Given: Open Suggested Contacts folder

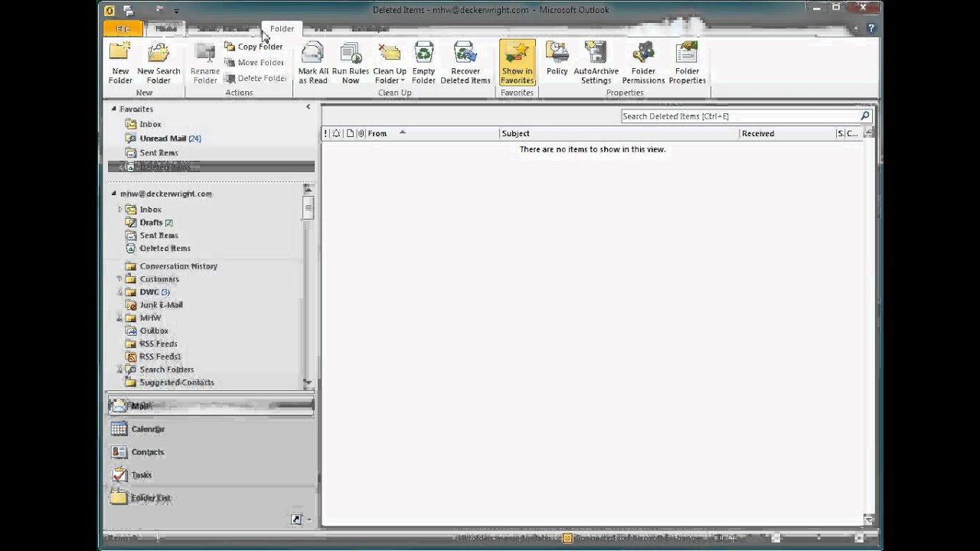Looking at the screenshot, I should point(177,383).
